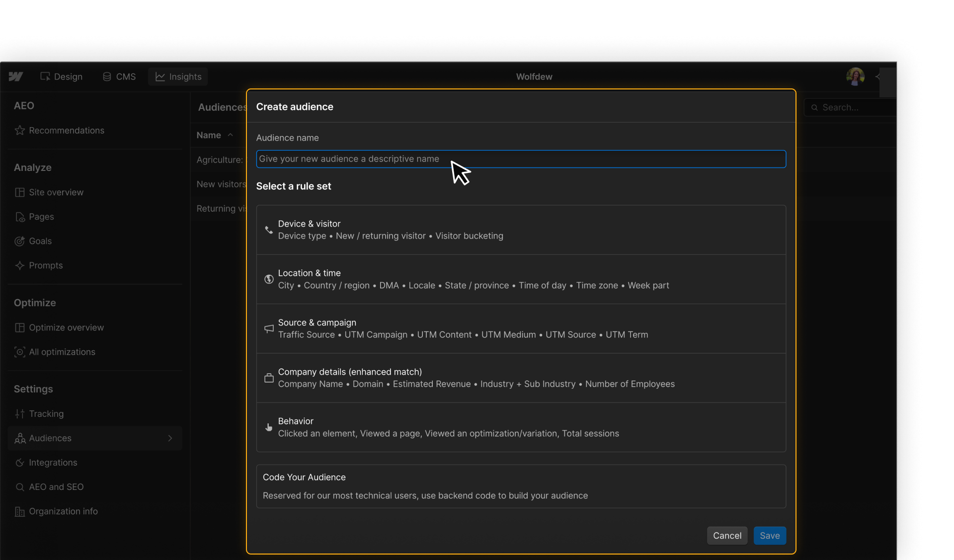
Task: Open the Code Your Audience option
Action: (521, 486)
